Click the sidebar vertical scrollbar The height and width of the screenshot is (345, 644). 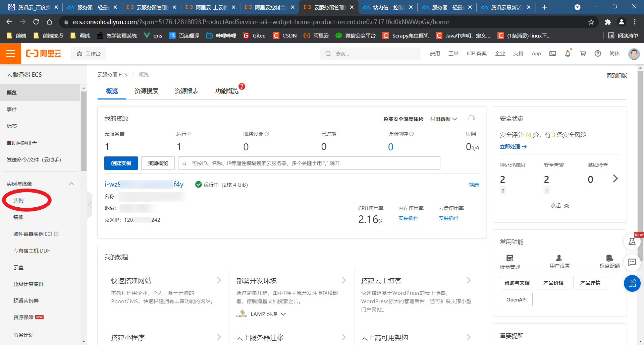(x=84, y=131)
